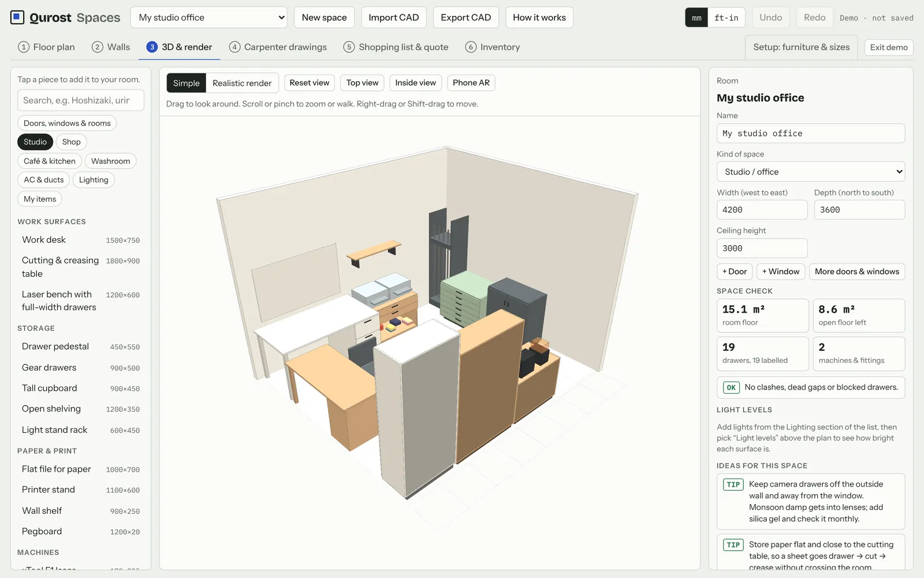Screen dimensions: 924x578
Task: Click the Redo button
Action: (x=815, y=17)
